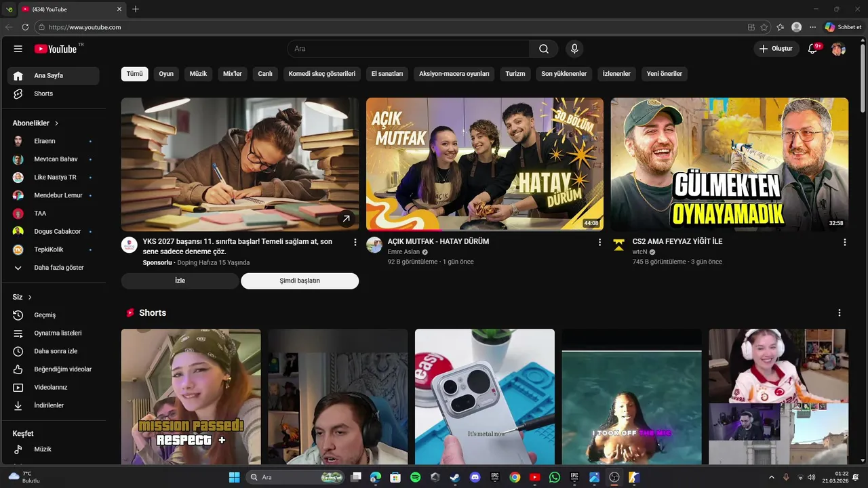Play the Mission Passed Respect short
The width and height of the screenshot is (868, 488).
coord(191,396)
